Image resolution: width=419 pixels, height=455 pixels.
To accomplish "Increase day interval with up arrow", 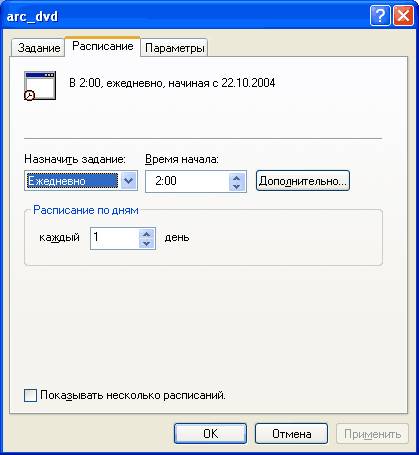I will [146, 234].
